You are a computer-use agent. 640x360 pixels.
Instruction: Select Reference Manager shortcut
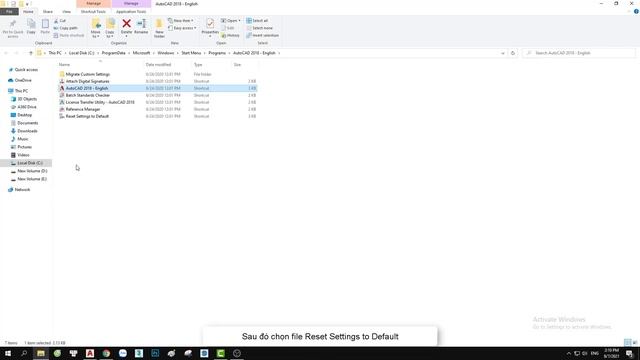point(83,109)
